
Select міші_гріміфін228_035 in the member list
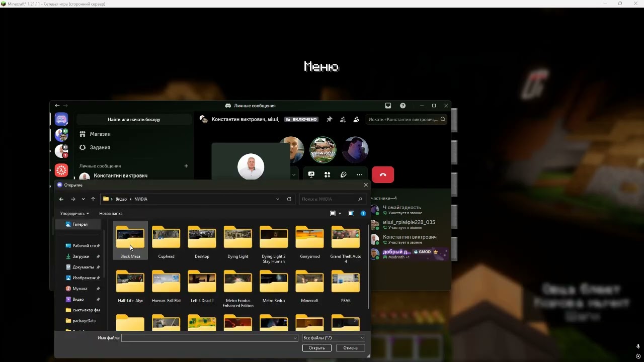tap(410, 224)
